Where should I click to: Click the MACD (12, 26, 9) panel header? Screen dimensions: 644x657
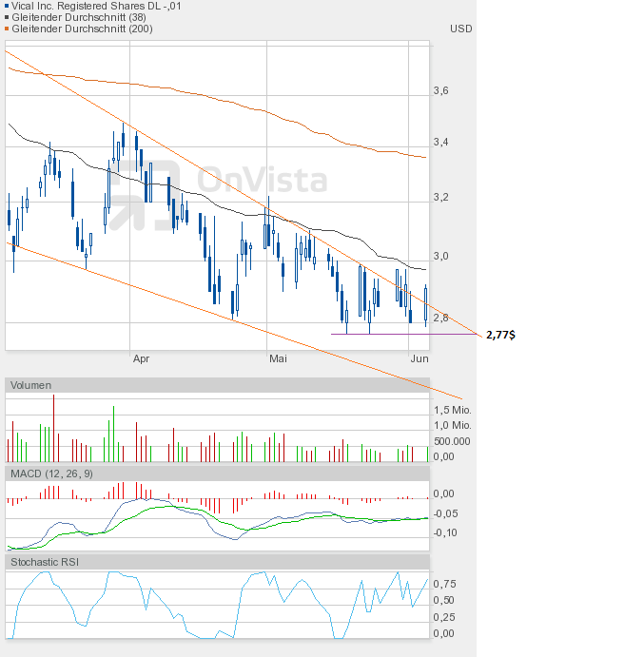point(51,473)
